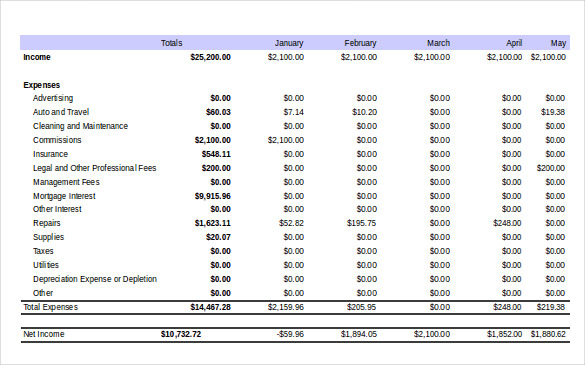Click the Income row label

coord(37,57)
